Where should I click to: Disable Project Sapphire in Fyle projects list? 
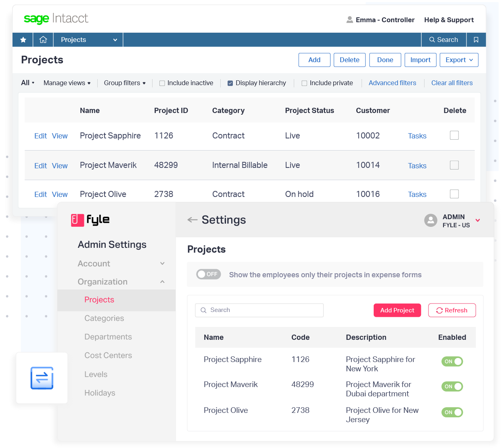452,362
